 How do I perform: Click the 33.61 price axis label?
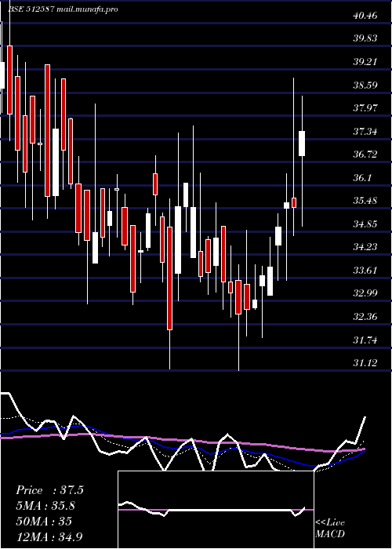click(365, 271)
